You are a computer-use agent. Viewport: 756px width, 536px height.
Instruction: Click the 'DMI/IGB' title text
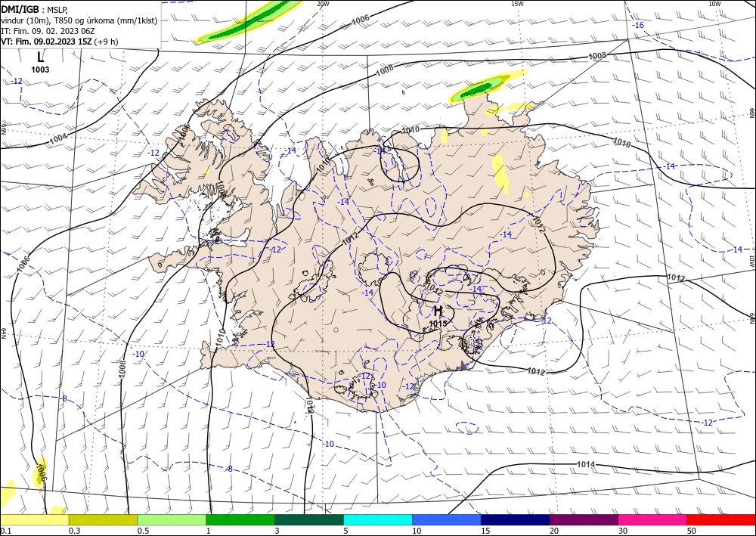point(20,8)
